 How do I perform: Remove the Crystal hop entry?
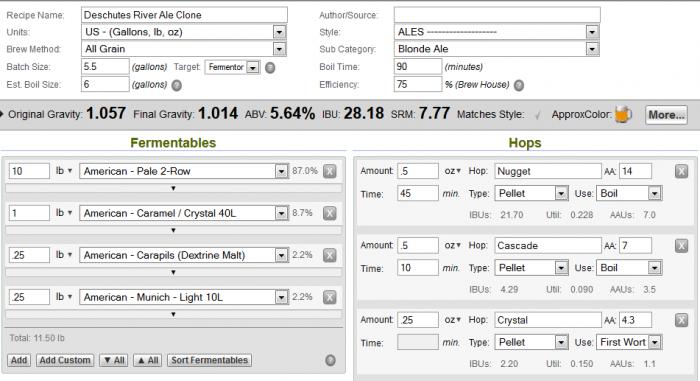click(x=681, y=320)
